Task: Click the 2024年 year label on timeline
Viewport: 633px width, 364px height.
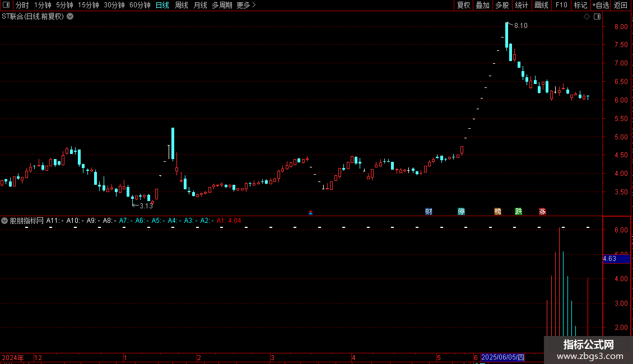Action: pyautogui.click(x=13, y=357)
